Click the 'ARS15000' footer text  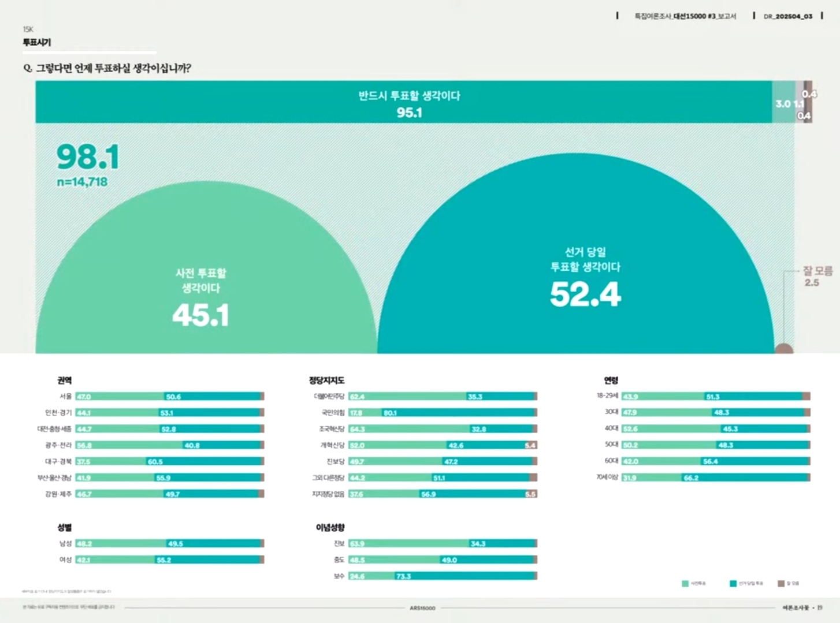click(x=422, y=608)
